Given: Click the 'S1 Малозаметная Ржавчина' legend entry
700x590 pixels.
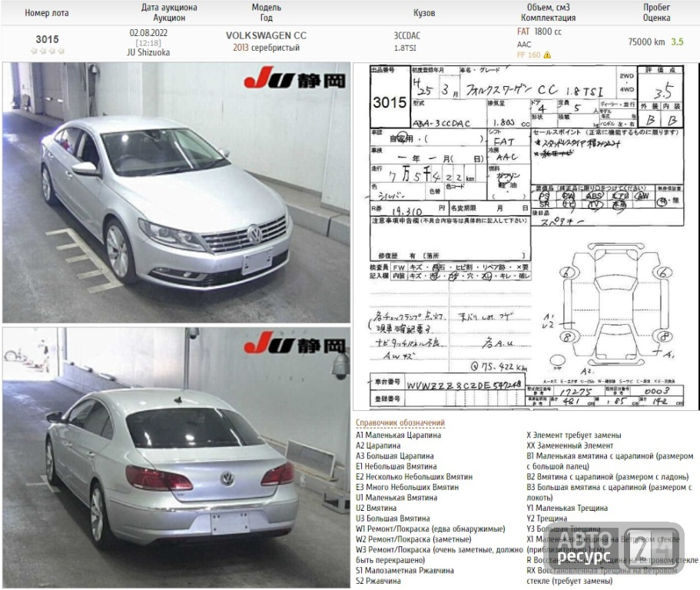Looking at the screenshot, I should 405,570.
